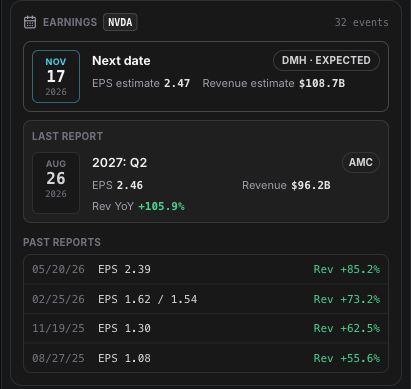Open the 05/20/26 past report row

[206, 269]
